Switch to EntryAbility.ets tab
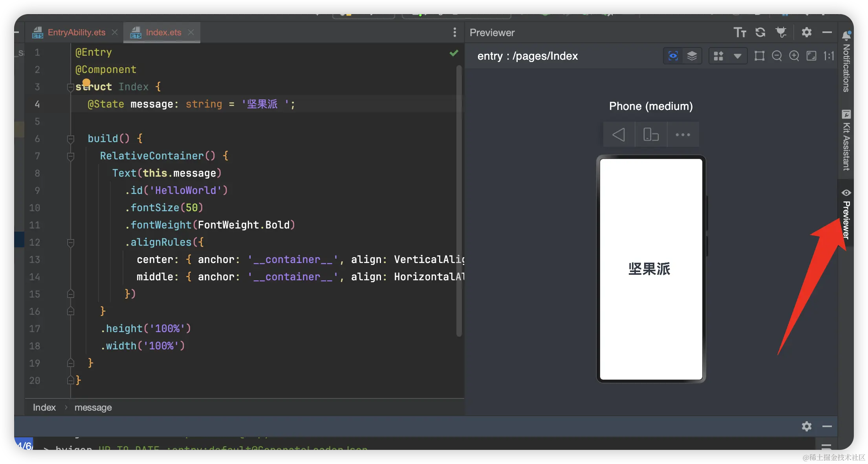 pyautogui.click(x=76, y=33)
